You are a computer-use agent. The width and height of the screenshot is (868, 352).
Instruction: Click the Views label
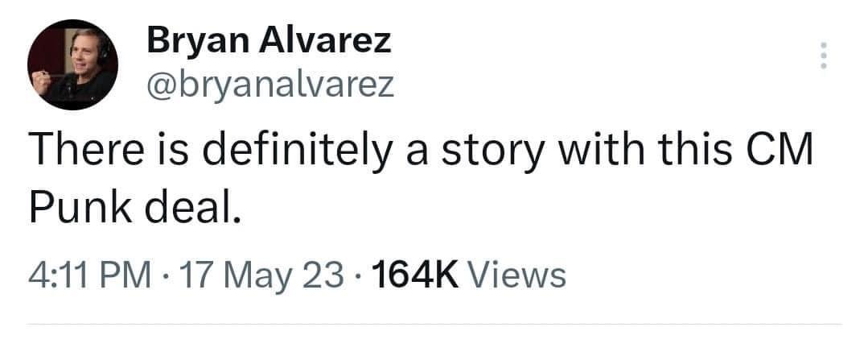[x=517, y=276]
